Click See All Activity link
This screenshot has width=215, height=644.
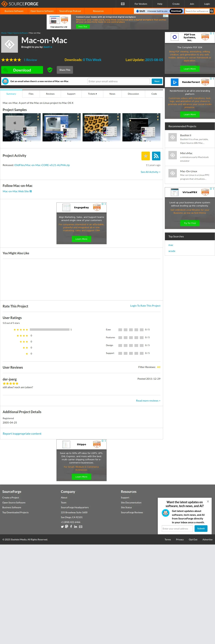(x=150, y=172)
